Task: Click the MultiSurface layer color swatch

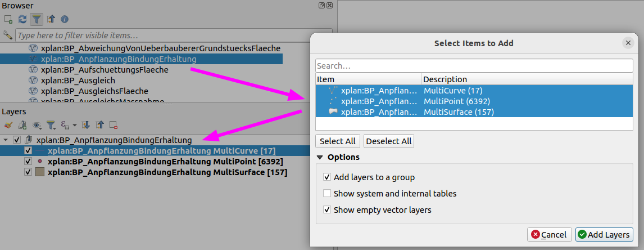Action: point(40,172)
